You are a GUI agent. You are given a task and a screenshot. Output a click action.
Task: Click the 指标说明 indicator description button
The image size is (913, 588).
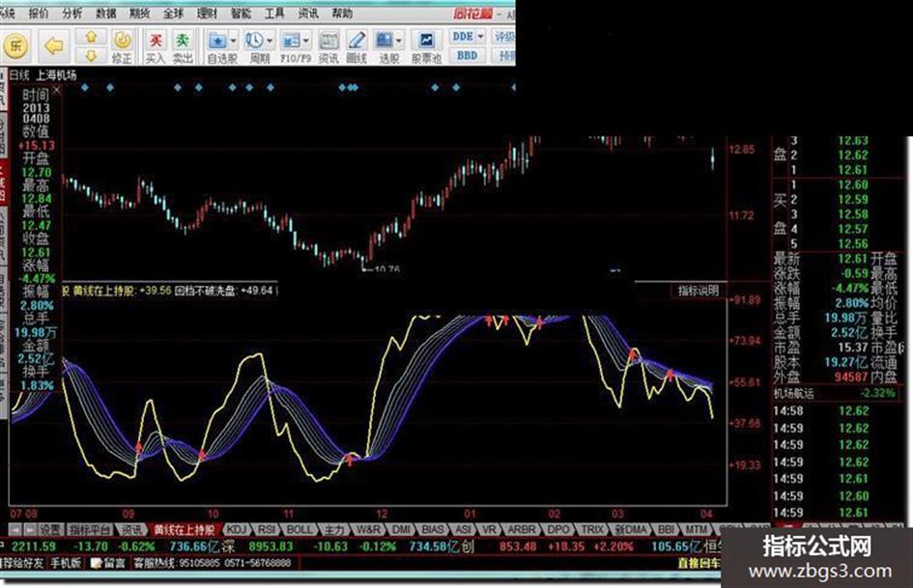pos(699,291)
